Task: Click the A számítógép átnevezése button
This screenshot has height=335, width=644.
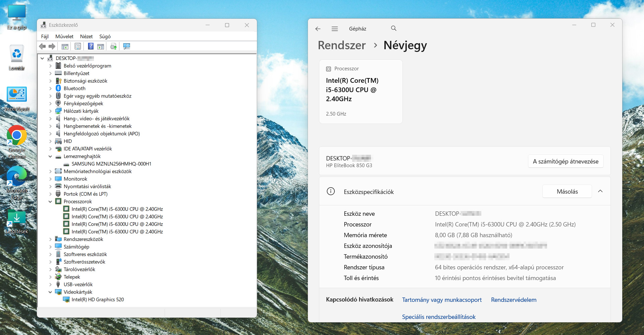Action: (566, 161)
